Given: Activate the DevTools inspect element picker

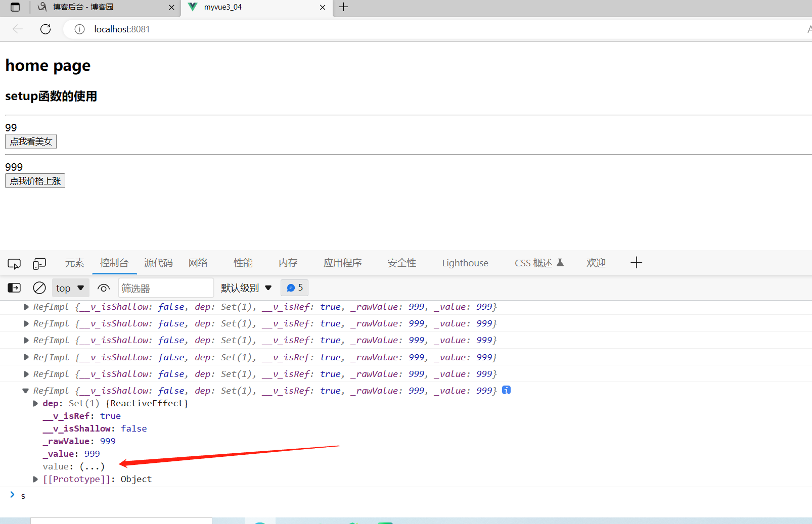Looking at the screenshot, I should coord(14,263).
